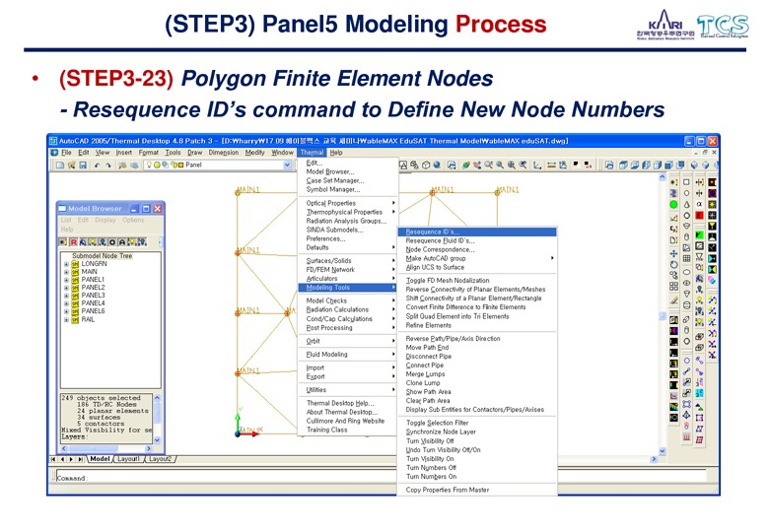Click Turn Numbers On entry
Screen dimensions: 769x532
477,476
